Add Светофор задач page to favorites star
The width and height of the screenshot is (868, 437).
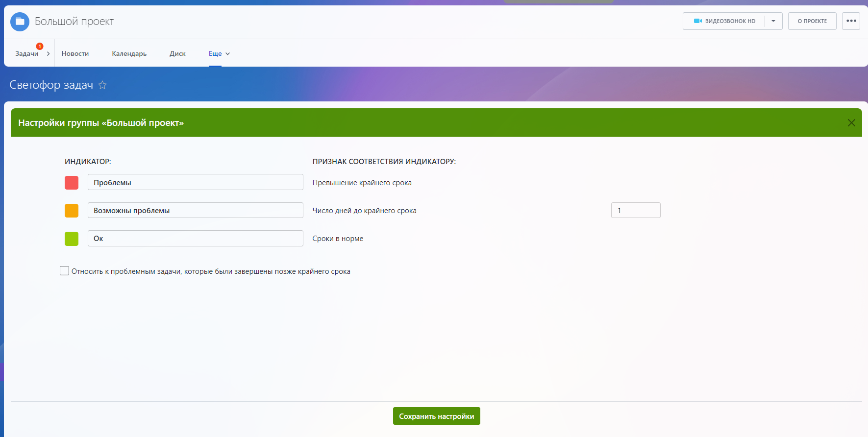[102, 85]
